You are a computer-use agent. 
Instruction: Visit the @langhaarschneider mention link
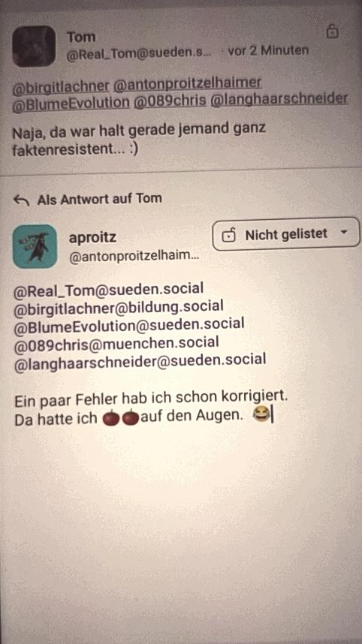(x=279, y=101)
